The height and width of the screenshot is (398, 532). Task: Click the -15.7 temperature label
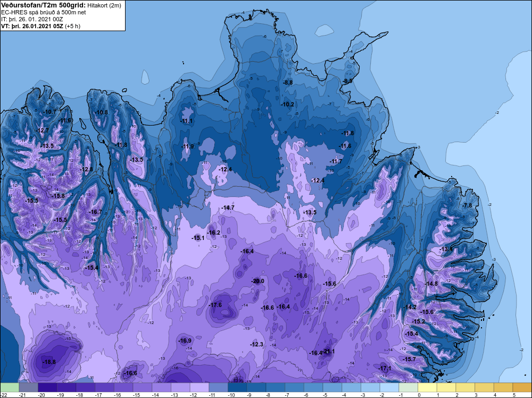pos(409,359)
